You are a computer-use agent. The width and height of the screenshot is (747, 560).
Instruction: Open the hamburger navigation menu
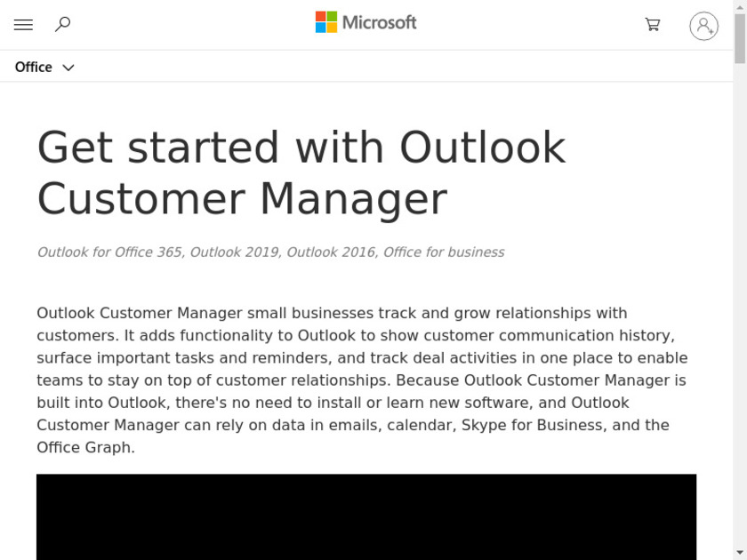(24, 25)
